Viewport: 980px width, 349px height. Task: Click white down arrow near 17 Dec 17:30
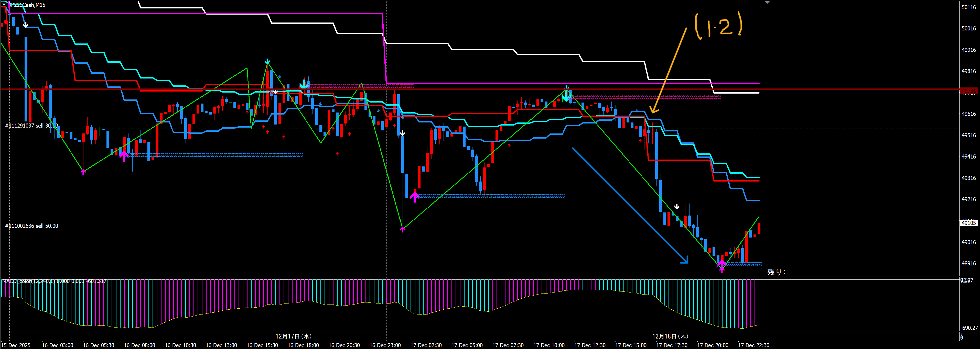(x=677, y=206)
